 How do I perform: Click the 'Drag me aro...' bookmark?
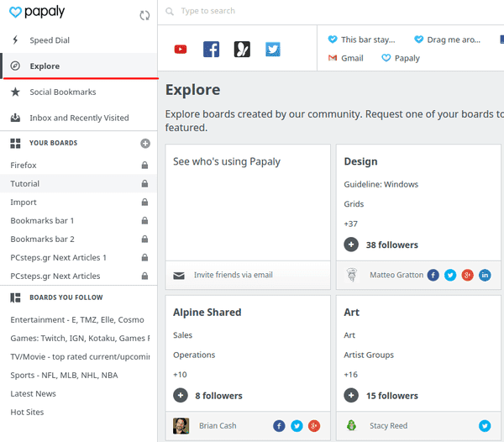click(x=447, y=39)
